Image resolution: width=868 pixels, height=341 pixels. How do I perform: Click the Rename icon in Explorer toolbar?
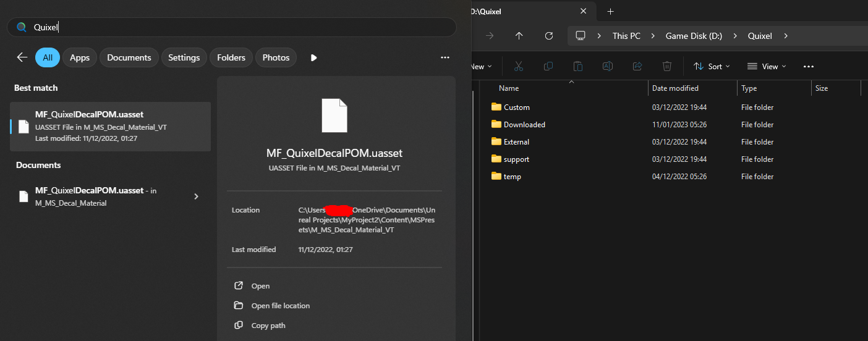[x=608, y=66]
